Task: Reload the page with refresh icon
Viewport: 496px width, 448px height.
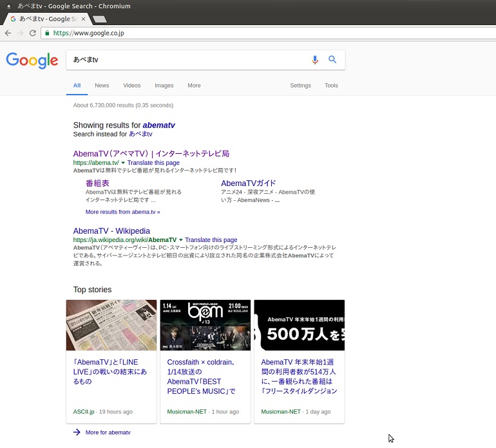Action: pos(33,33)
